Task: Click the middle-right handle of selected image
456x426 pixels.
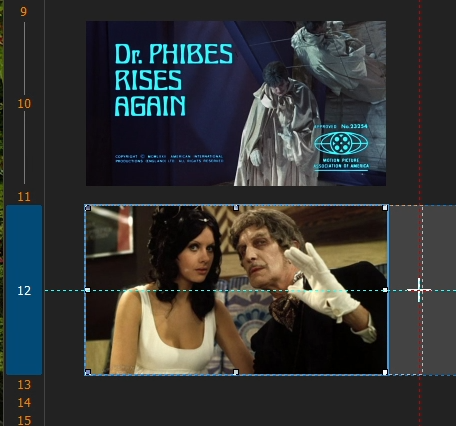Action: pos(385,290)
